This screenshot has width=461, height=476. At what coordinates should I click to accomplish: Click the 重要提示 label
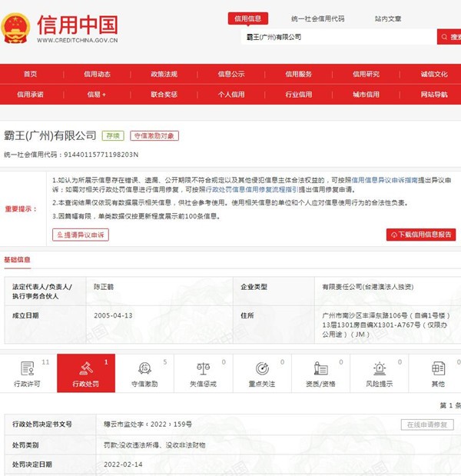(x=21, y=209)
